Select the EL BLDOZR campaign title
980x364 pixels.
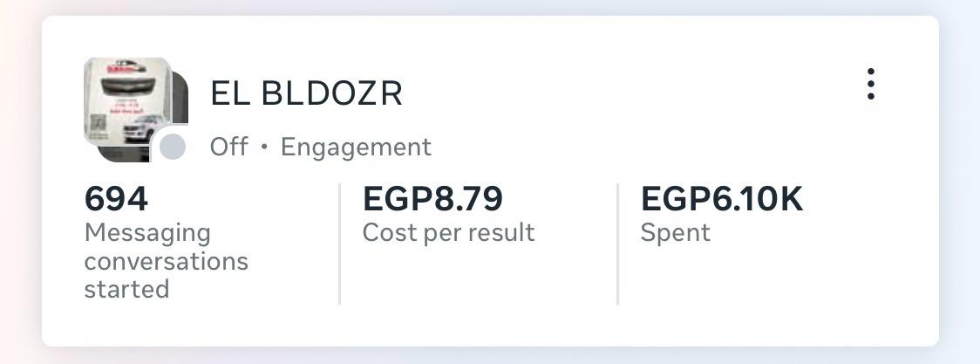[306, 93]
